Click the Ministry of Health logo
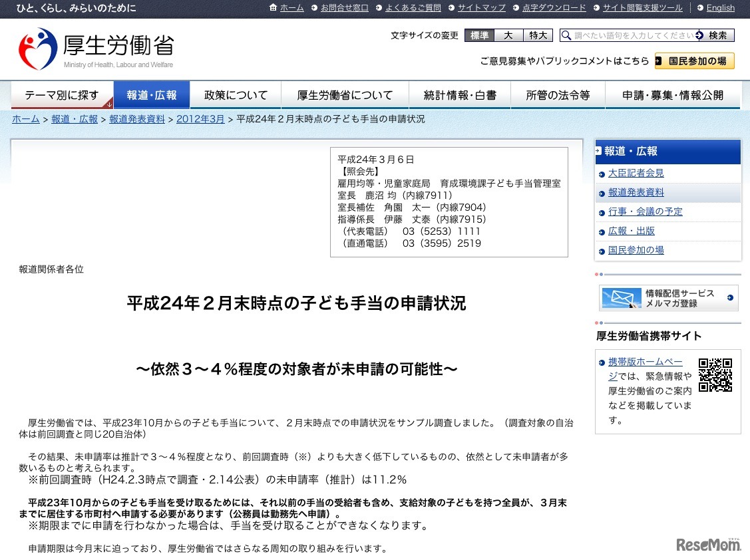The width and height of the screenshot is (750, 560). [96, 49]
